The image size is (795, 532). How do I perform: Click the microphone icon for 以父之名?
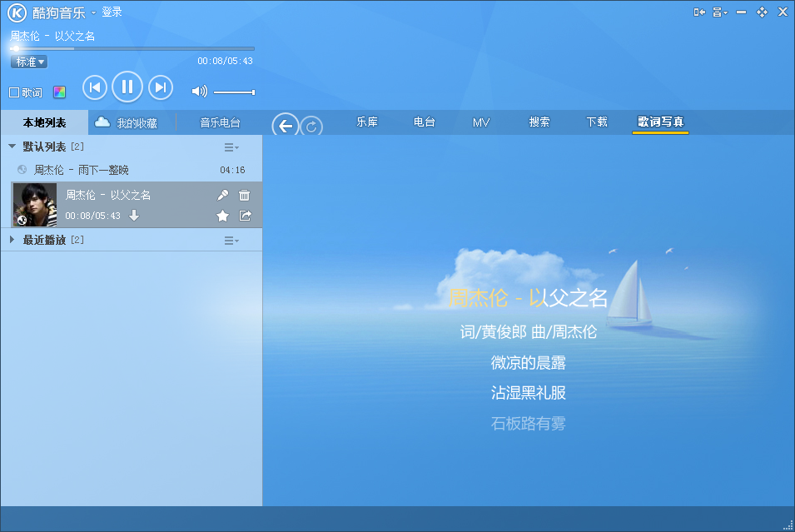(x=222, y=196)
